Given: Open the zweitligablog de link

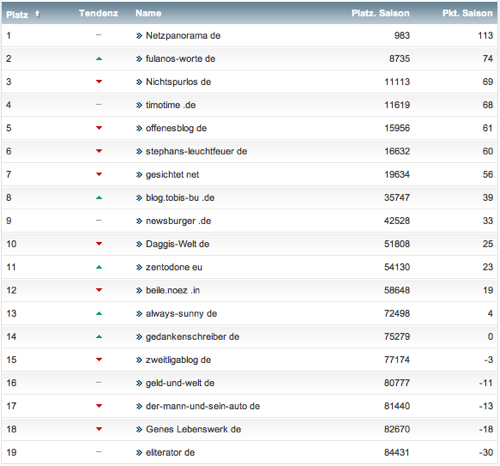Looking at the screenshot, I should [178, 360].
